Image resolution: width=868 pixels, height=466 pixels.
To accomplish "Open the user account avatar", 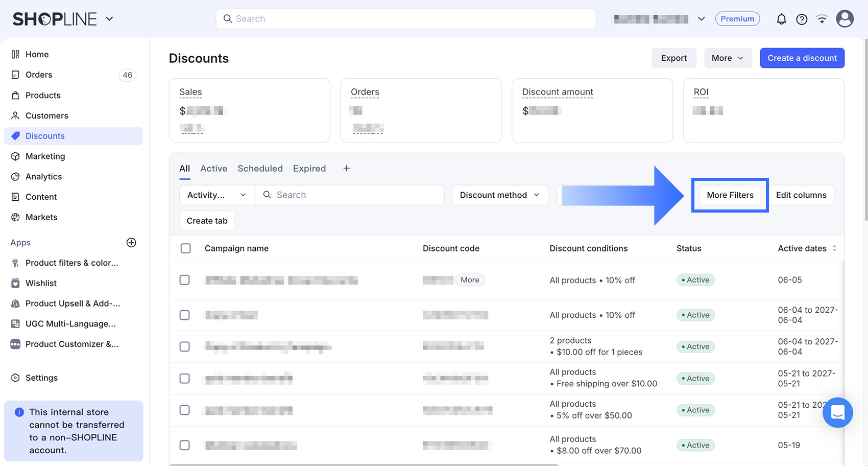I will [845, 19].
